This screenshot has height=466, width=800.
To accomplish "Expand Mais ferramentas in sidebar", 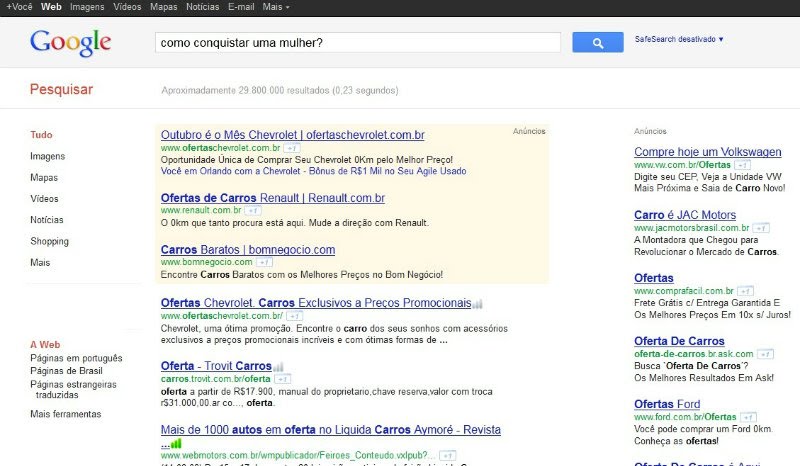I will [x=66, y=414].
